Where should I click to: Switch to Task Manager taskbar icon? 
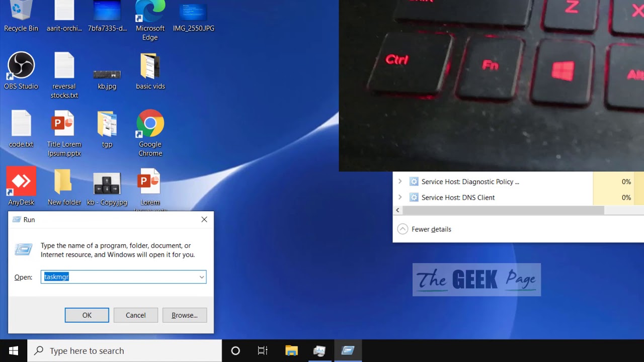coord(319,351)
